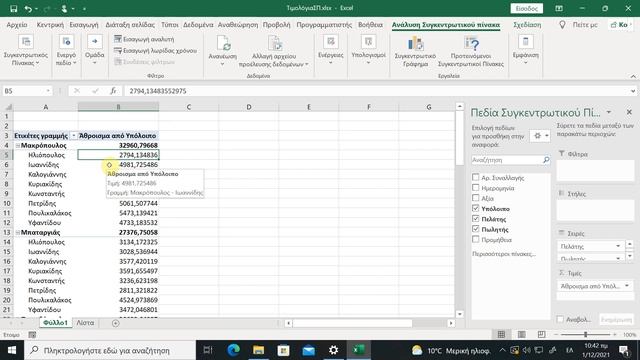
Task: Check the Αρ. Συναλλαγής field checkbox
Action: pyautogui.click(x=476, y=177)
